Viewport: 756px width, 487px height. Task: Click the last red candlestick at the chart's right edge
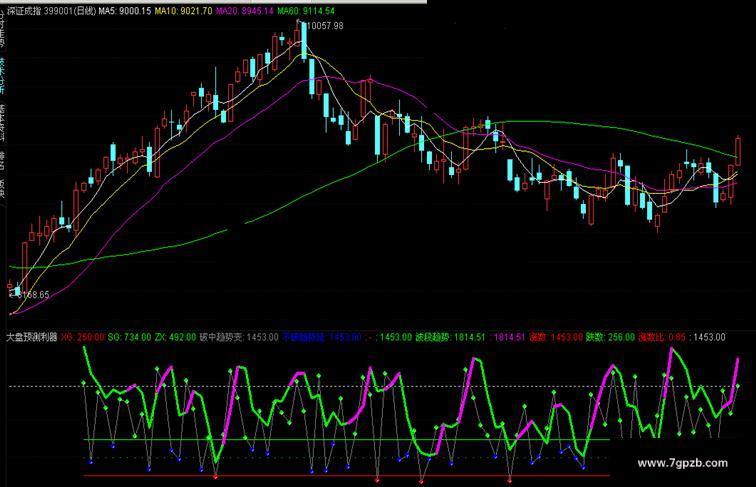(738, 151)
